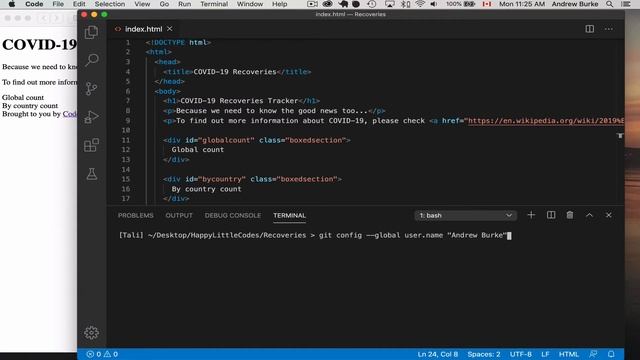Switch to the OUTPUT tab
This screenshot has height=360, width=640.
click(x=179, y=216)
